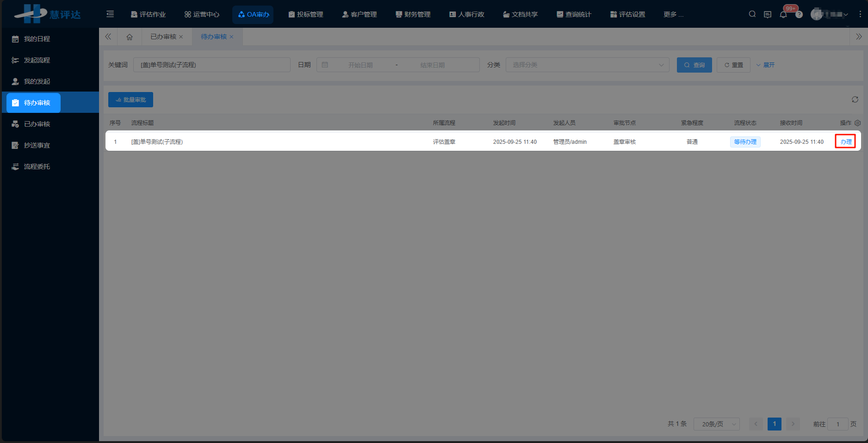Open the 财务管理 top menu

[x=413, y=14]
